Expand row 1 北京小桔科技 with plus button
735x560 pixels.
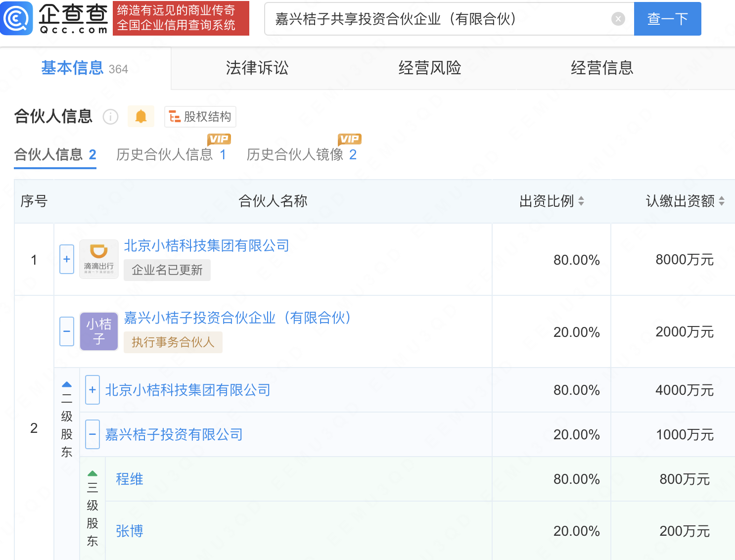pos(67,259)
